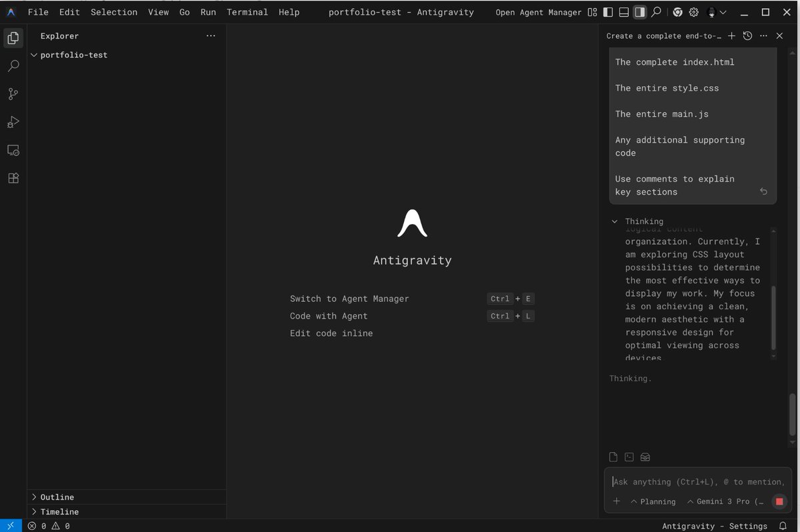Click the Antigravity logo in the title bar
Viewport: 800px width, 532px height.
point(11,12)
